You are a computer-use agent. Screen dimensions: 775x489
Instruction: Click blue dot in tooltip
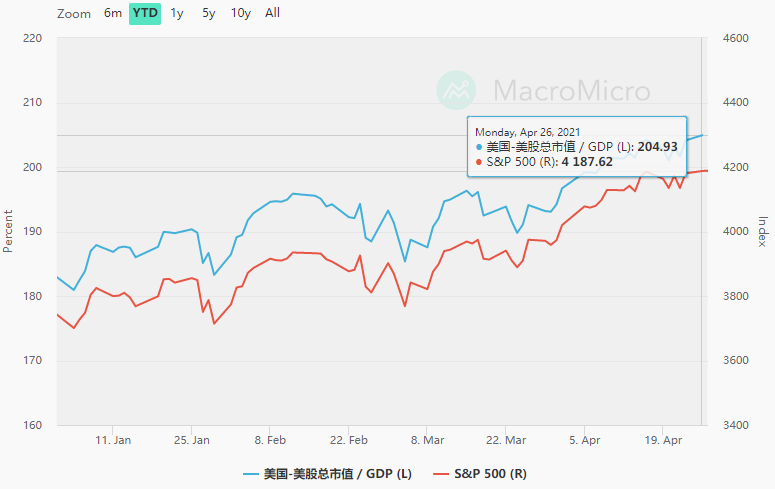click(x=478, y=147)
